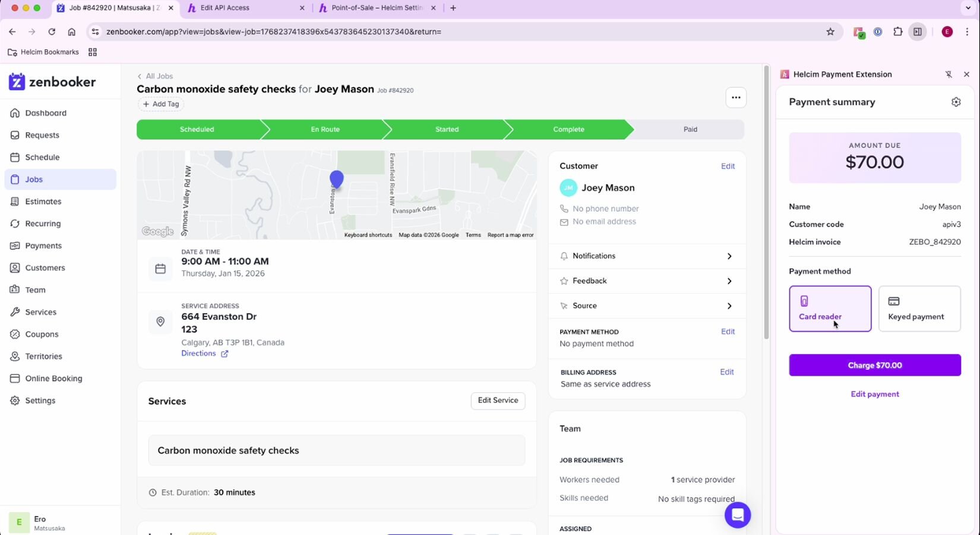This screenshot has width=980, height=535.
Task: Click the Zenbooker logo in sidebar
Action: pos(52,82)
